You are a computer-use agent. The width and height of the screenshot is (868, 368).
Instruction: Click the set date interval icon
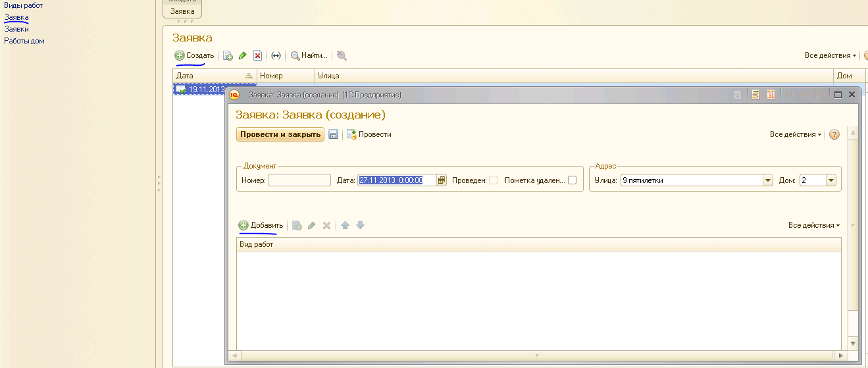point(276,56)
